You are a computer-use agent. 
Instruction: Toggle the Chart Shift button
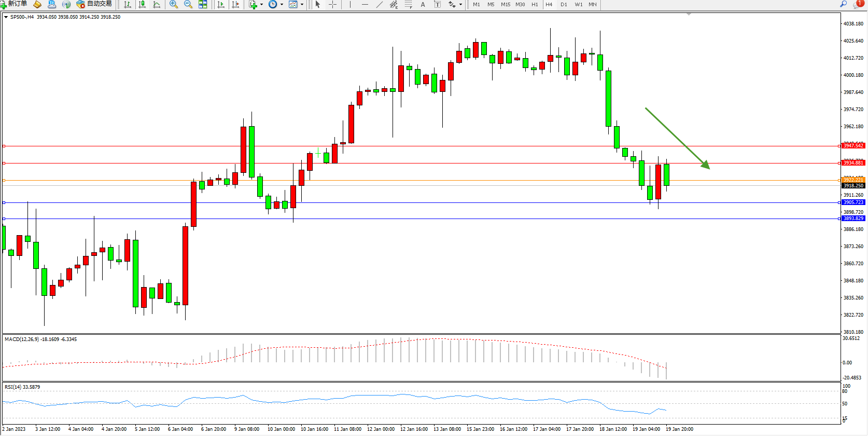coord(235,5)
